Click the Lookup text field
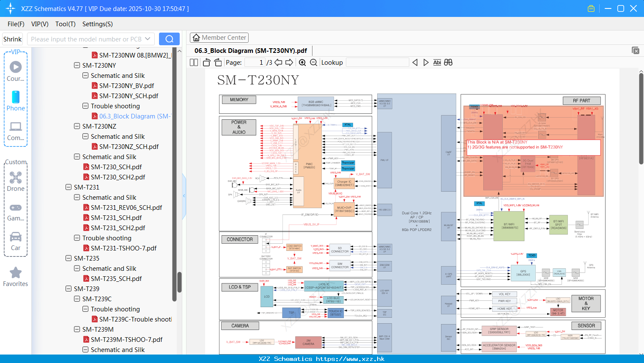This screenshot has width=644, height=363. [377, 63]
